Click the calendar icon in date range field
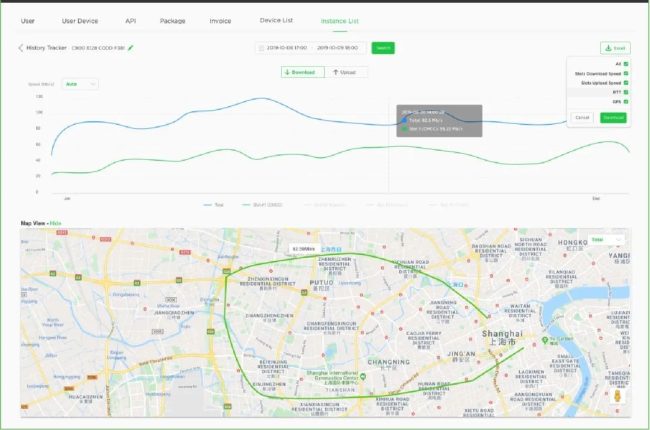 (261, 47)
